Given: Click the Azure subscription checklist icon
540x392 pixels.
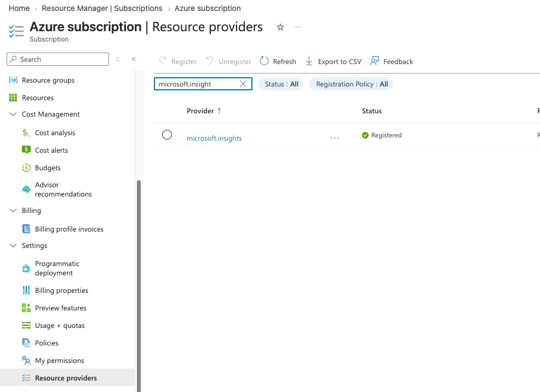Looking at the screenshot, I should pos(16,31).
